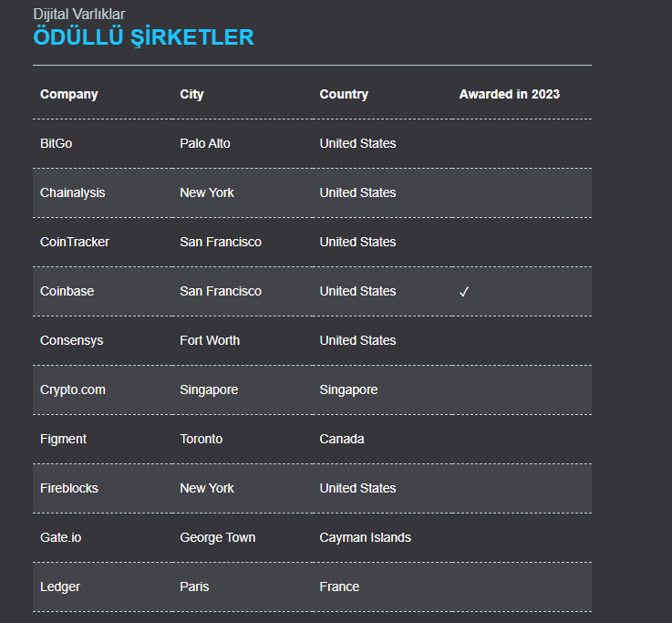Image resolution: width=672 pixels, height=623 pixels.
Task: Click the Palo Alto city cell
Action: pos(205,143)
